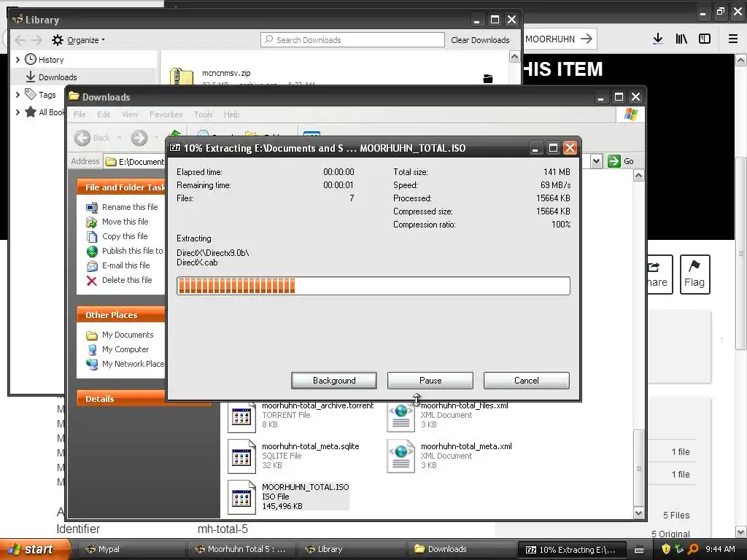The width and height of the screenshot is (747, 560).
Task: Select moorhuhn-total_archive.torrent file icon
Action: [241, 416]
